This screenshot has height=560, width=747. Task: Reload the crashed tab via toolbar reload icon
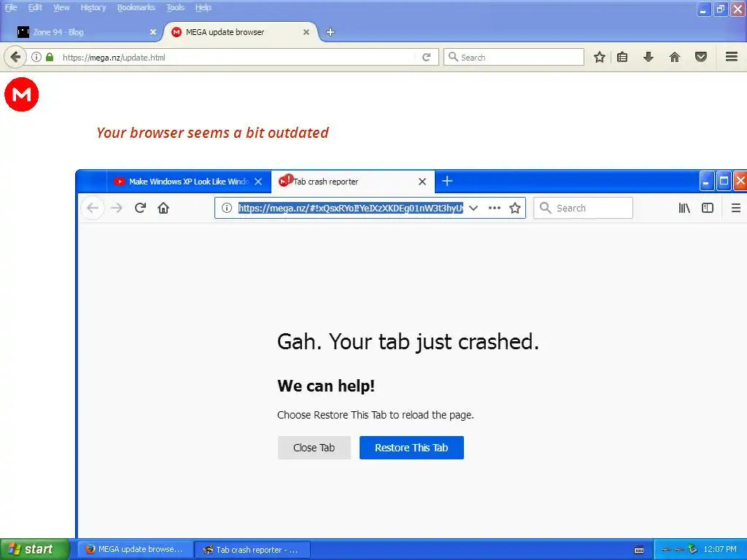pyautogui.click(x=140, y=208)
